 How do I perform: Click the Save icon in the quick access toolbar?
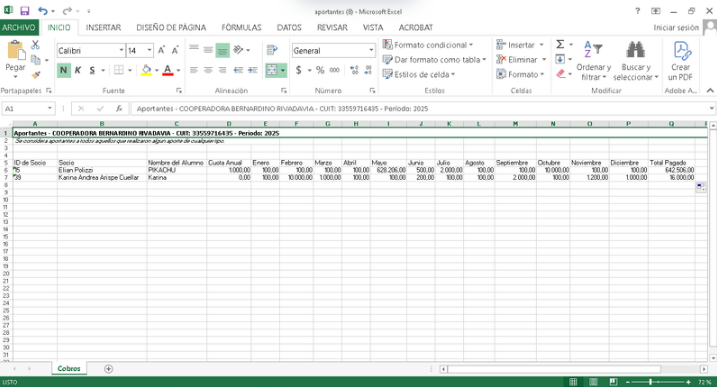click(x=25, y=11)
